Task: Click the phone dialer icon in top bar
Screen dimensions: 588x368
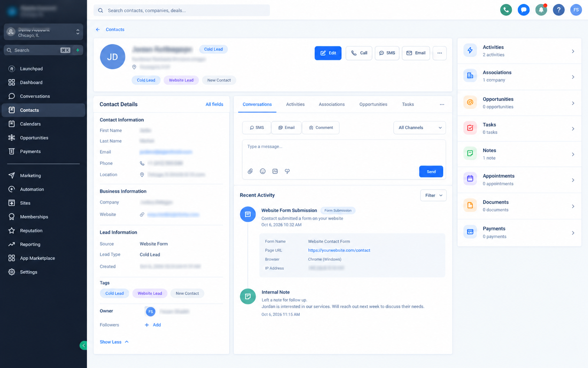Action: click(506, 10)
